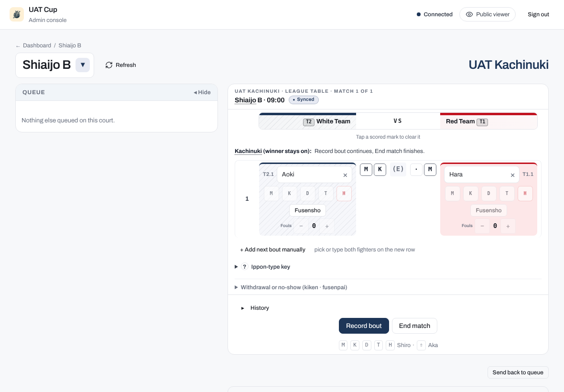Viewport: 564px width, 392px height.
Task: Click the UAT Cup logo icon
Action: coord(17,14)
